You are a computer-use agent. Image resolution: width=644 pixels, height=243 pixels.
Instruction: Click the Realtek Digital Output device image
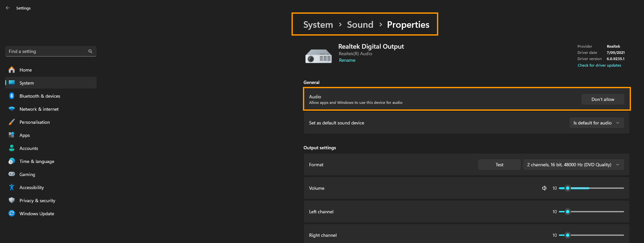click(319, 56)
